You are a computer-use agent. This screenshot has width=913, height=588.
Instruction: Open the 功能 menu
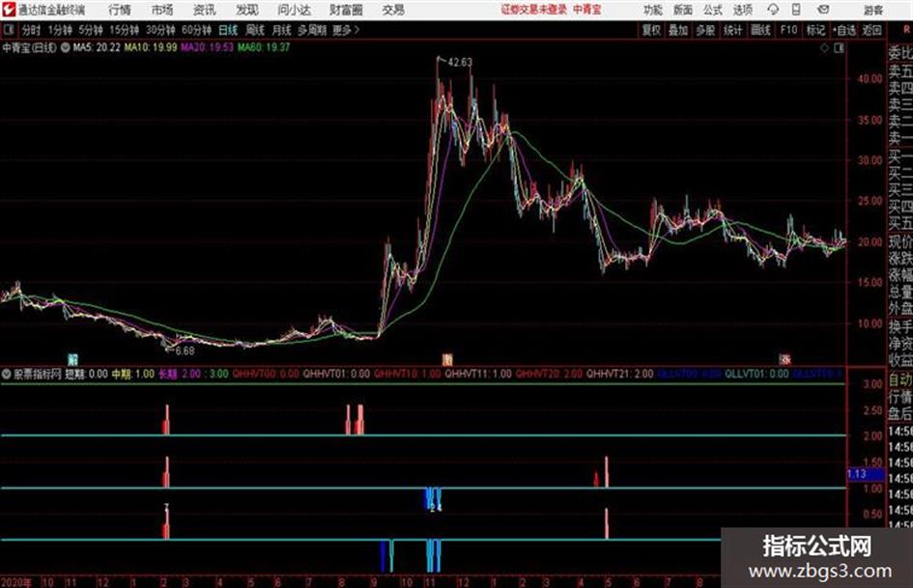point(653,10)
